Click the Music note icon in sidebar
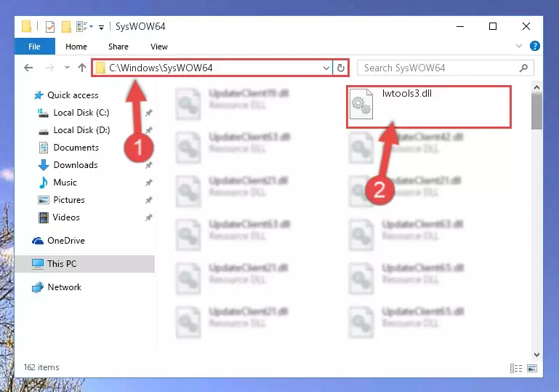 (x=44, y=183)
